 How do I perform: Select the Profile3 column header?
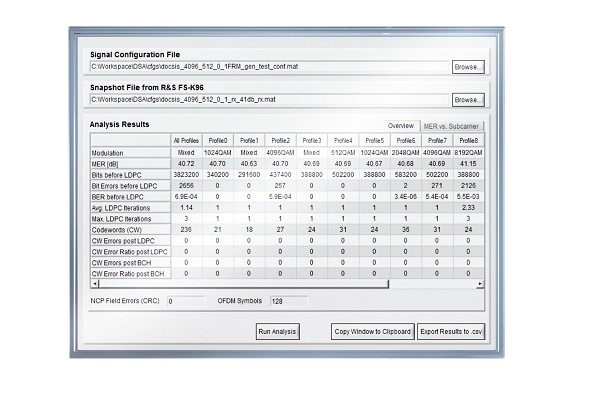(312, 141)
